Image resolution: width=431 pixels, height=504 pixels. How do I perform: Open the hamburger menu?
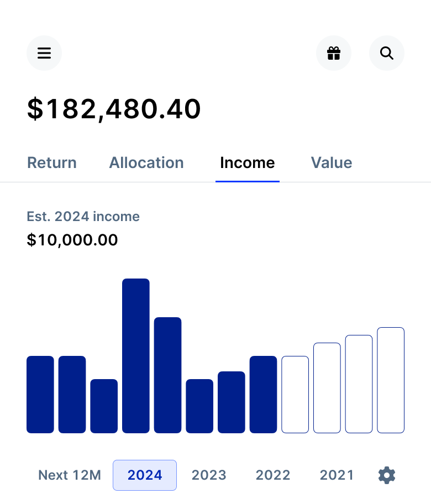44,53
